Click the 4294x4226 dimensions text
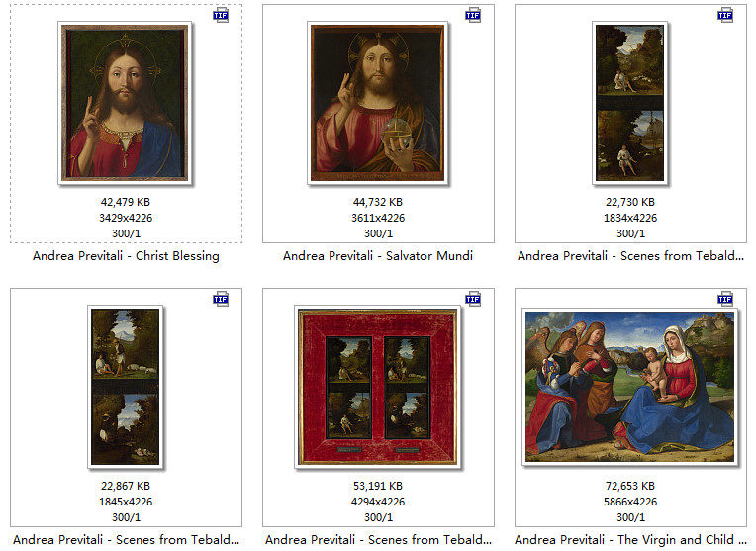The height and width of the screenshot is (551, 756). point(378,502)
